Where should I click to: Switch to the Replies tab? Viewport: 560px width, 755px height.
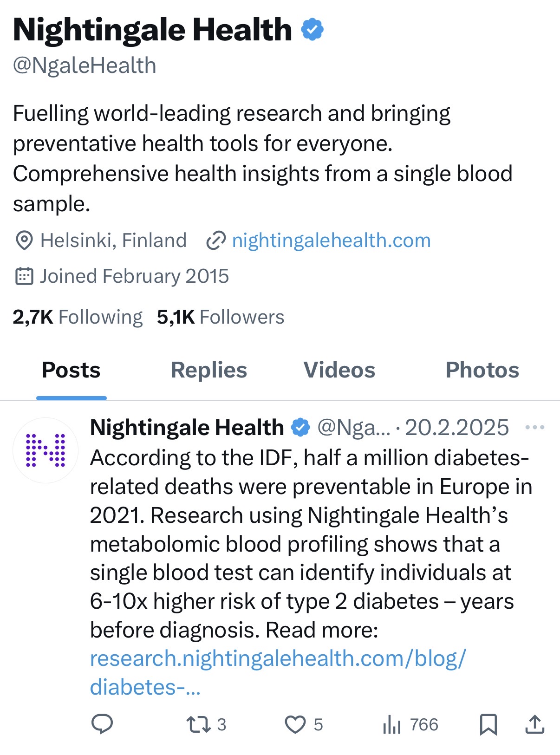[209, 370]
